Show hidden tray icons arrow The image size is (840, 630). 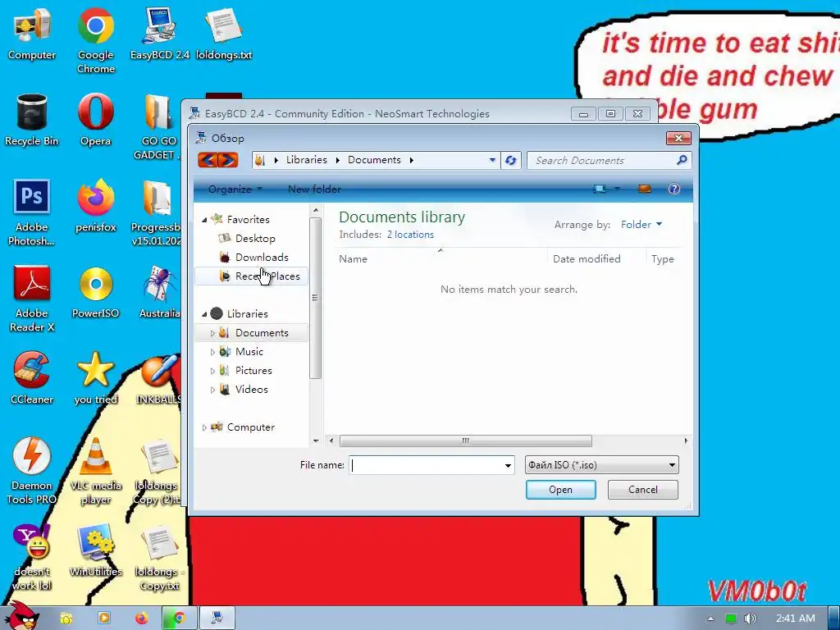(710, 619)
